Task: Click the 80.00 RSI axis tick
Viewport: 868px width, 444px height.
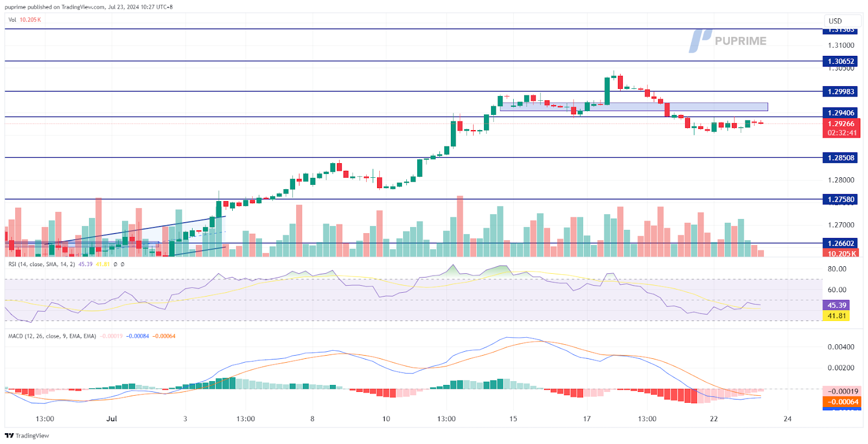Action: tap(837, 269)
